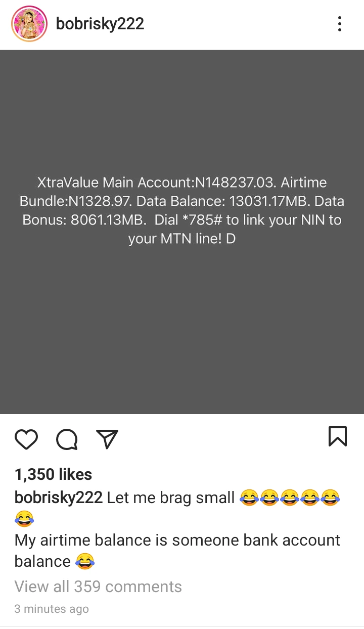Tap the laughing emoji after 'balance'

tap(85, 561)
